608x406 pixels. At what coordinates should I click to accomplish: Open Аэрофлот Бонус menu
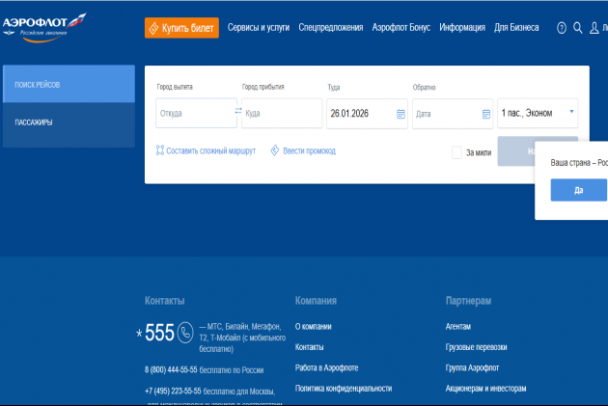(401, 28)
